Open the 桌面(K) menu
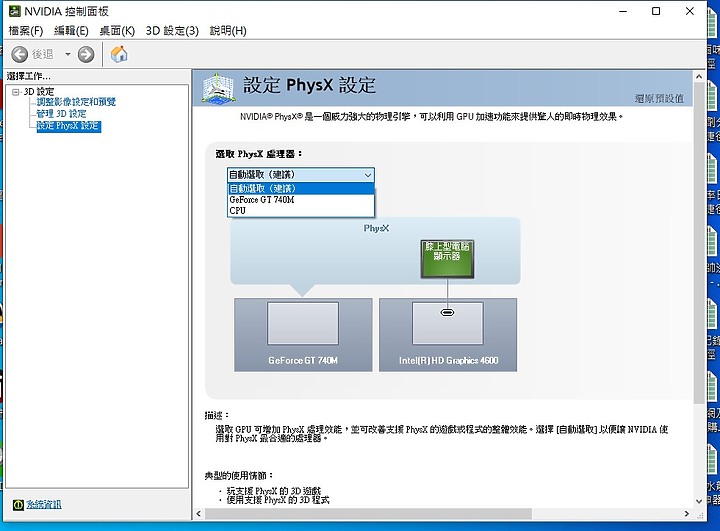The image size is (720, 531). tap(117, 31)
